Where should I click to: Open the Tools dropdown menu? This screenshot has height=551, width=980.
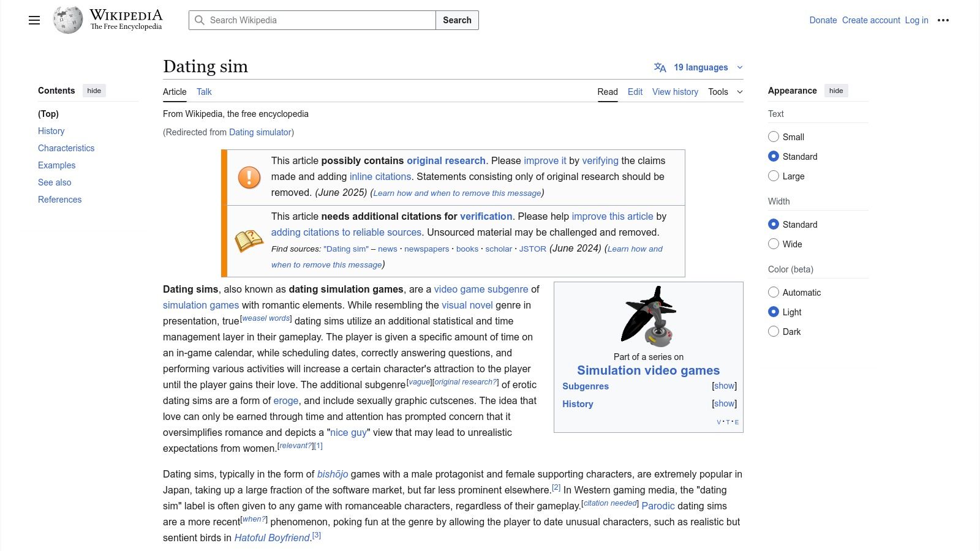pos(725,92)
